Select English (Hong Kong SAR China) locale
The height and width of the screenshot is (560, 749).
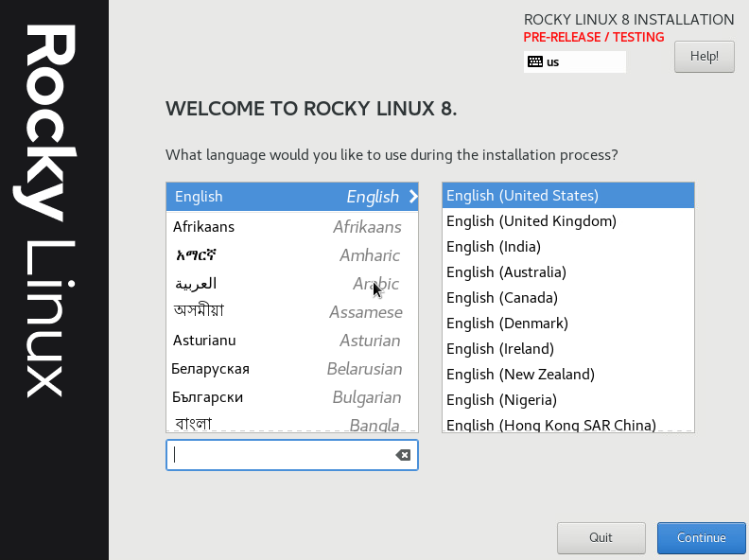[568, 424]
